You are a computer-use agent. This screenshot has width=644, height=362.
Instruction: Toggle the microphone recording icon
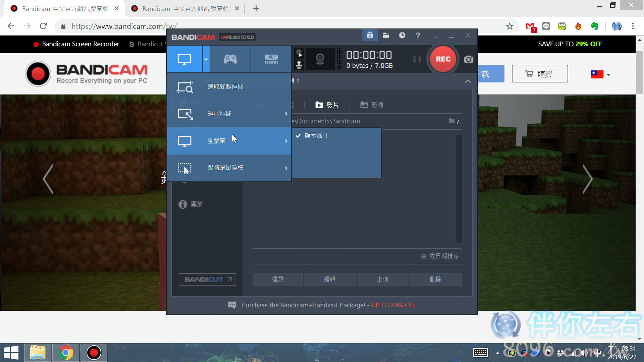point(299,65)
